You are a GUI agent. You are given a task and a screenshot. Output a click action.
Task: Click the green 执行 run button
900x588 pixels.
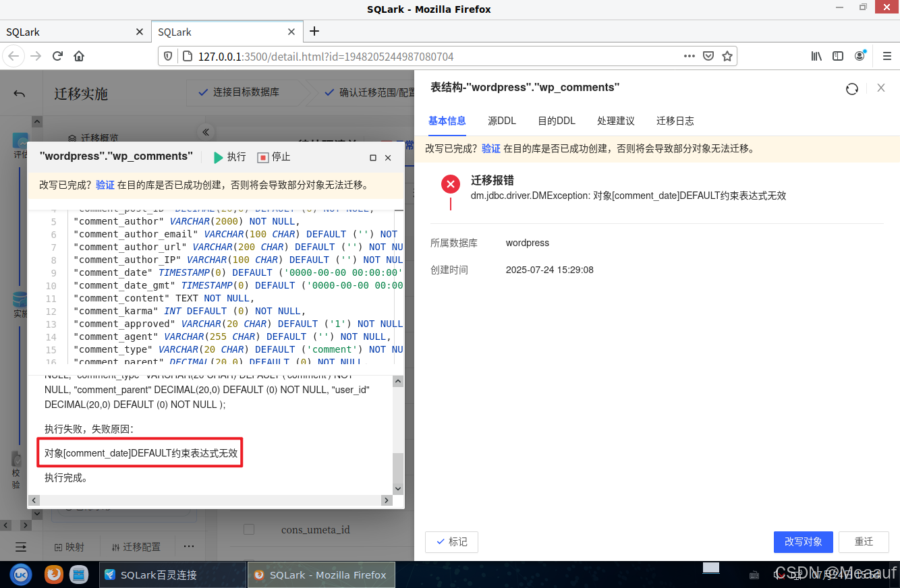(229, 157)
